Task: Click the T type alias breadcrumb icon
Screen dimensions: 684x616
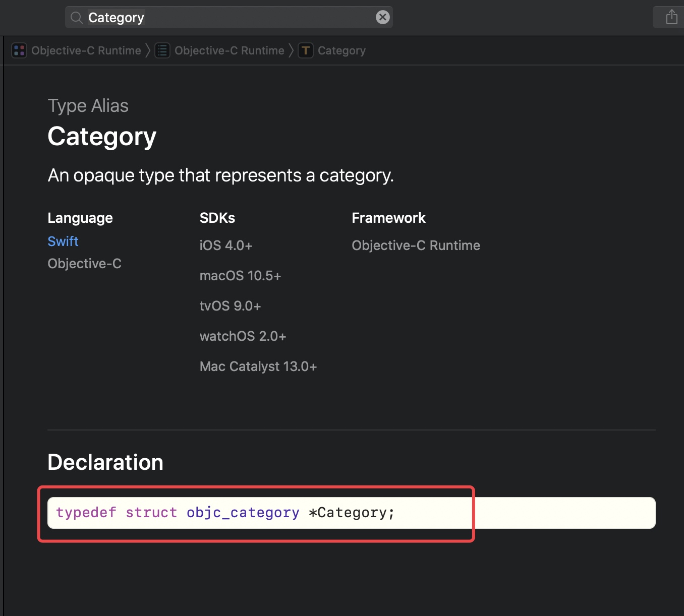Action: [x=305, y=50]
